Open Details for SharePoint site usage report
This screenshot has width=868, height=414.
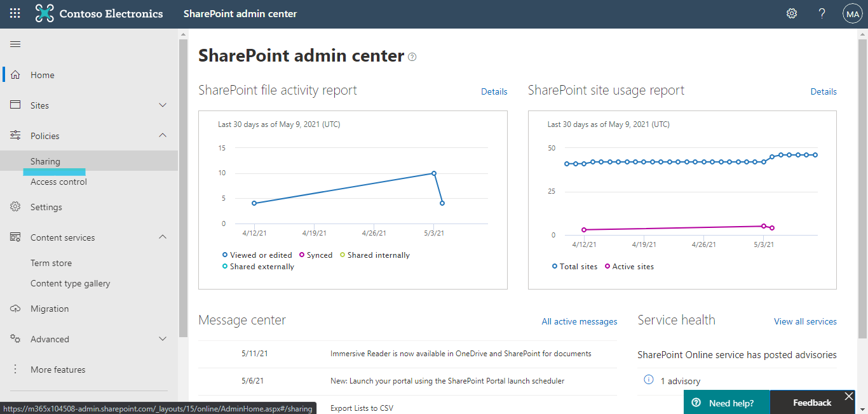click(824, 91)
